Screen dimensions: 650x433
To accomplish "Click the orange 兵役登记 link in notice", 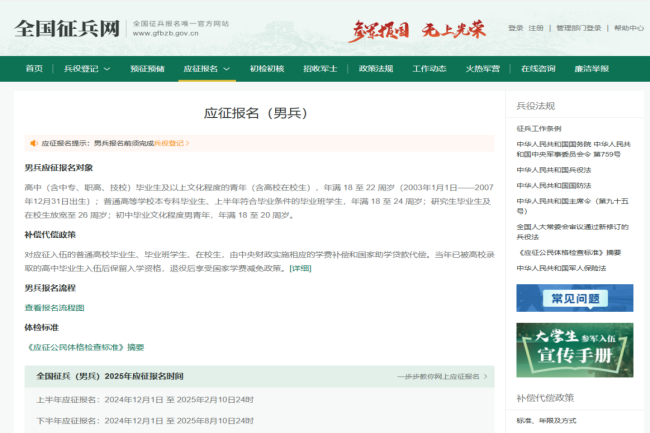I will (170, 143).
